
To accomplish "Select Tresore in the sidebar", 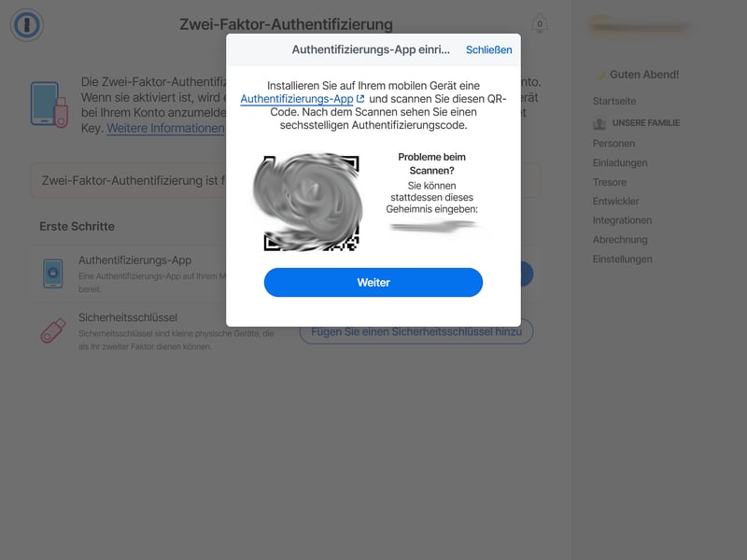I will 610,182.
